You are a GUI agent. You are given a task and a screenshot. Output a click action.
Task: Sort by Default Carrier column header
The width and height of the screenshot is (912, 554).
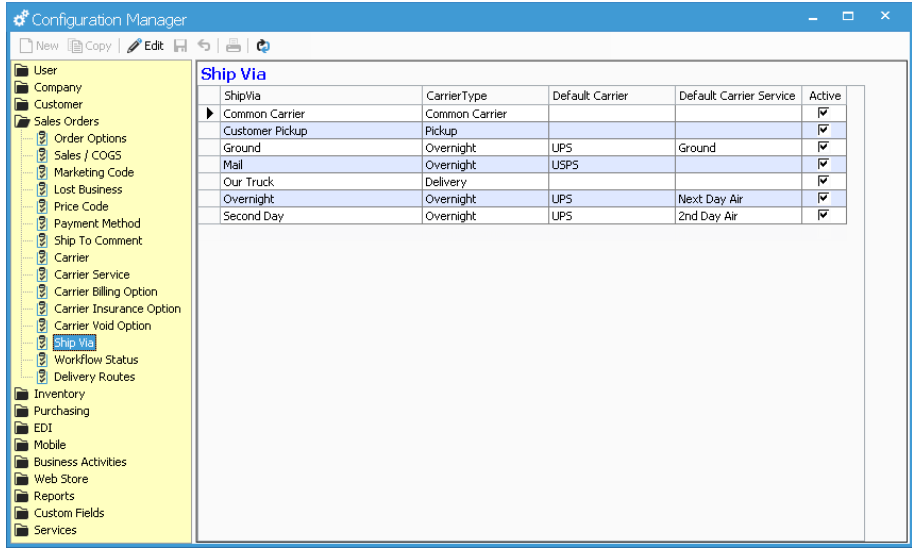coord(611,95)
